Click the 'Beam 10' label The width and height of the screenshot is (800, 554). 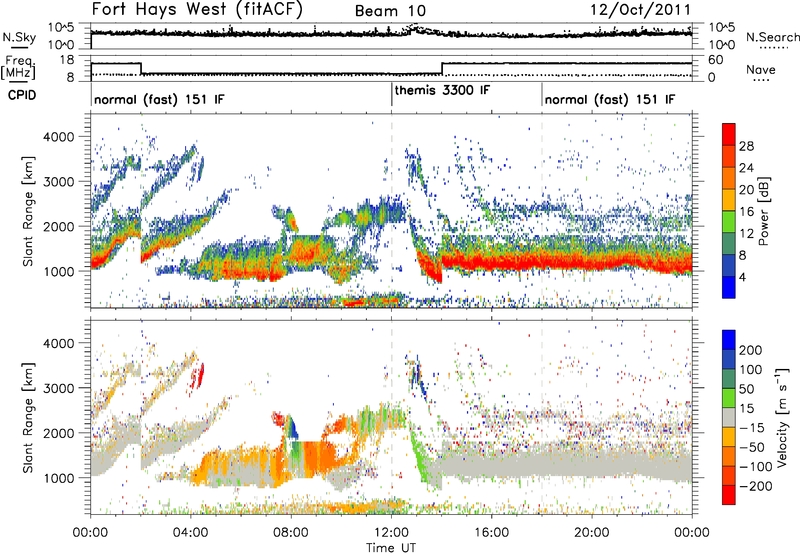click(x=390, y=11)
